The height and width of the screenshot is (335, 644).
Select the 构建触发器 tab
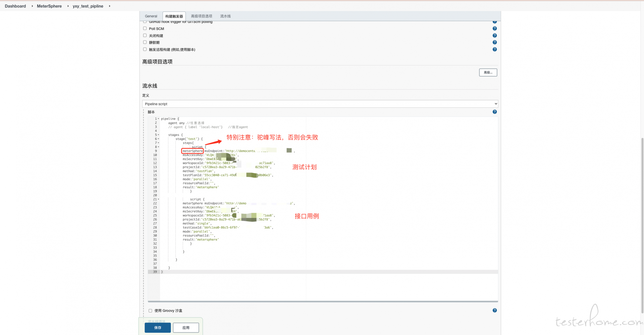174,16
